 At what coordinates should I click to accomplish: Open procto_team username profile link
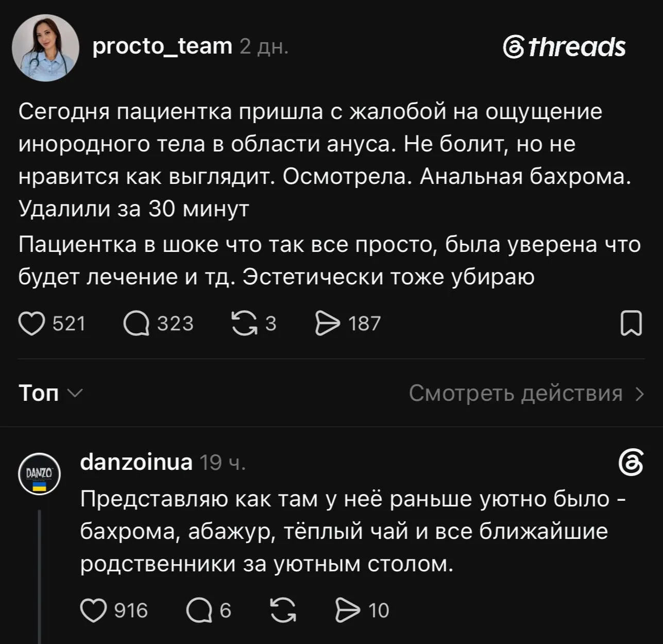pos(162,46)
